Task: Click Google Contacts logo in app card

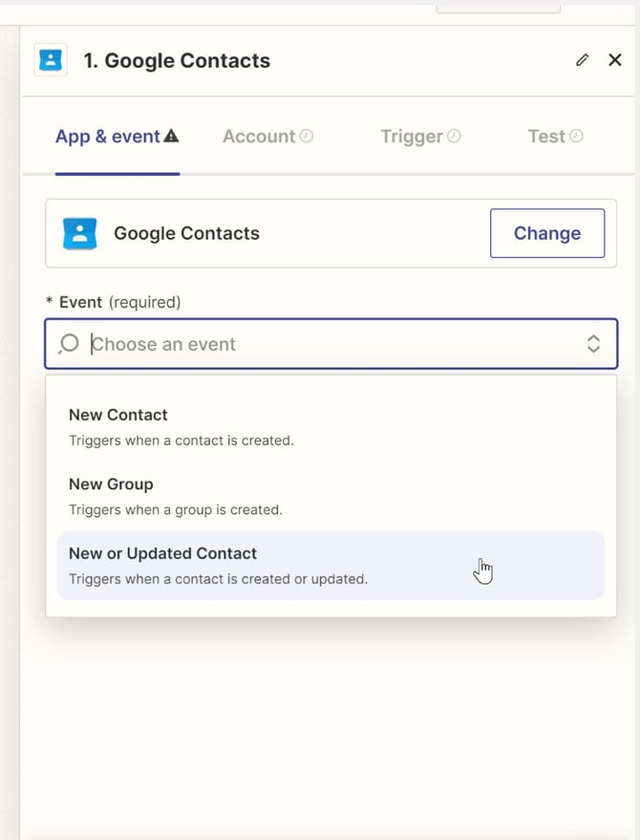Action: point(80,233)
